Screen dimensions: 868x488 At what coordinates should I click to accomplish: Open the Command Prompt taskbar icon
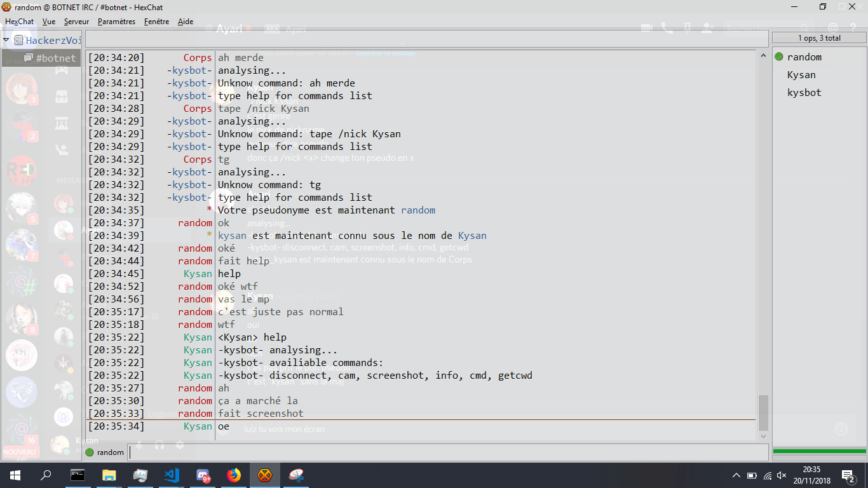(x=78, y=475)
